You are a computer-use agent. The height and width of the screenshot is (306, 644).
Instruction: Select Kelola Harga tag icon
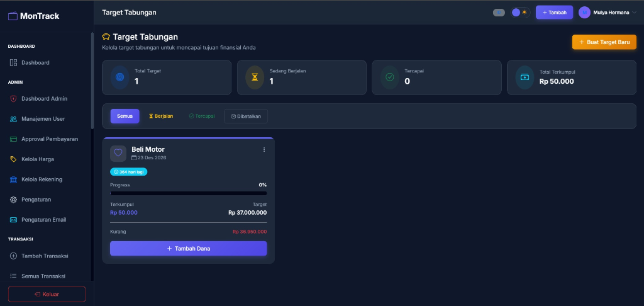click(13, 159)
